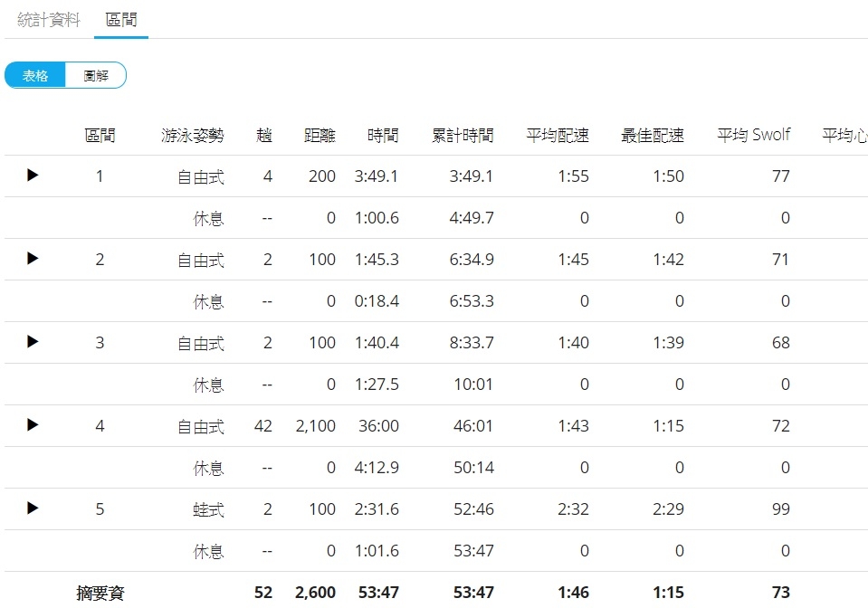Select rest time 1:27.5
The image size is (868, 608).
point(377,385)
